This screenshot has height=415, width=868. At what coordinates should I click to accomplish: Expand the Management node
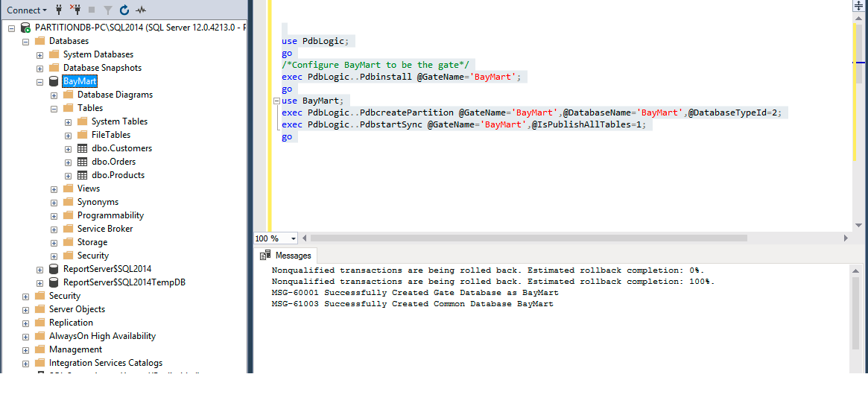pyautogui.click(x=25, y=349)
